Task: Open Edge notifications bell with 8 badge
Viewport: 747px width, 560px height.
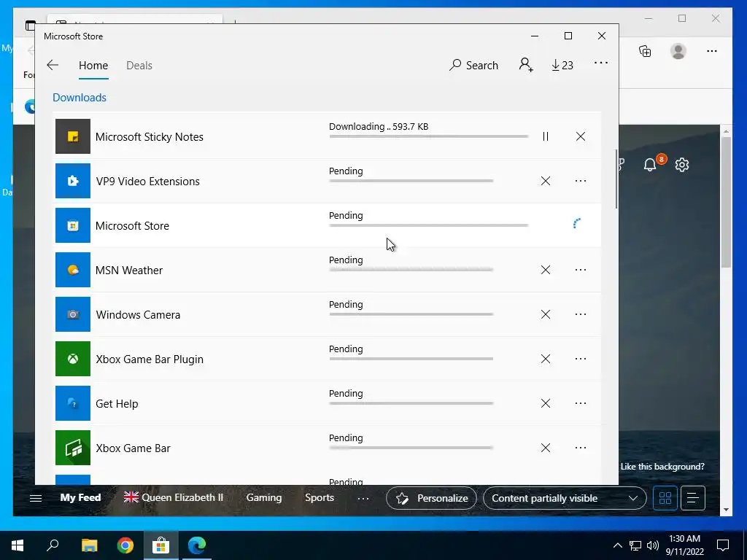Action: 650,165
